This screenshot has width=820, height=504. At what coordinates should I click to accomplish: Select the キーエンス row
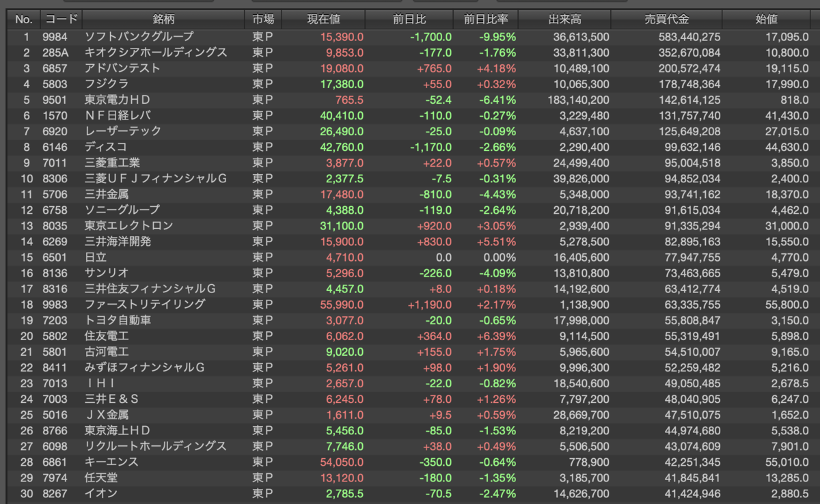[410, 462]
